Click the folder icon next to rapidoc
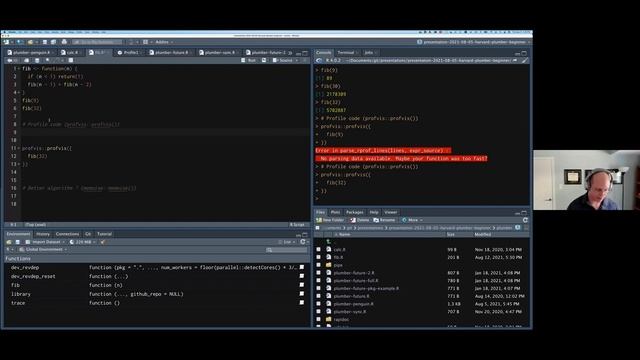Screen dimensions: 640x360 click(x=329, y=319)
